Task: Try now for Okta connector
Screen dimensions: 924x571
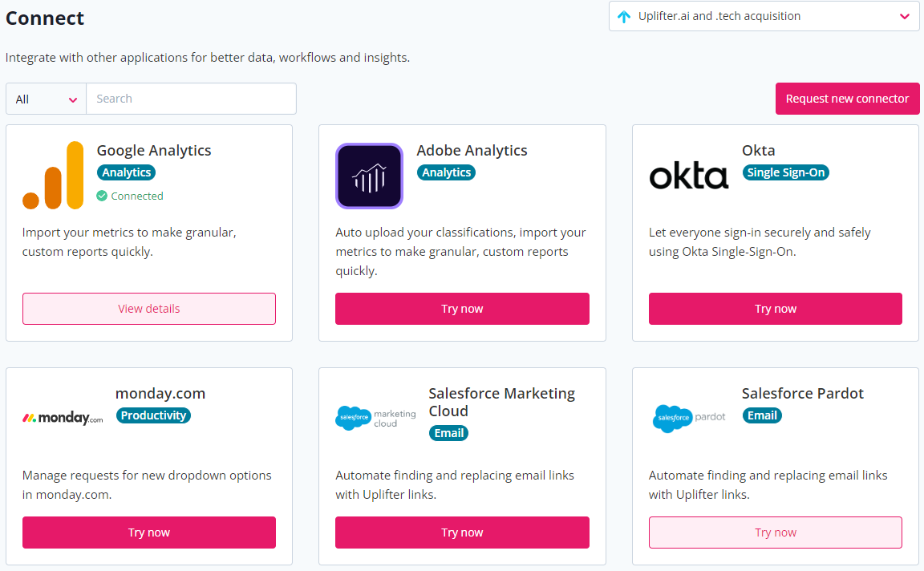Action: (x=776, y=309)
